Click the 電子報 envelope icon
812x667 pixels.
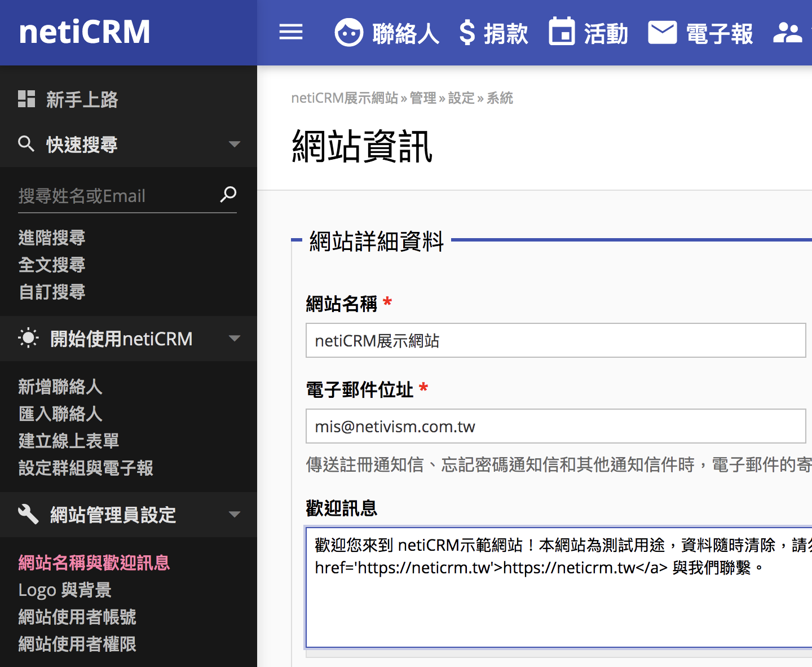663,33
